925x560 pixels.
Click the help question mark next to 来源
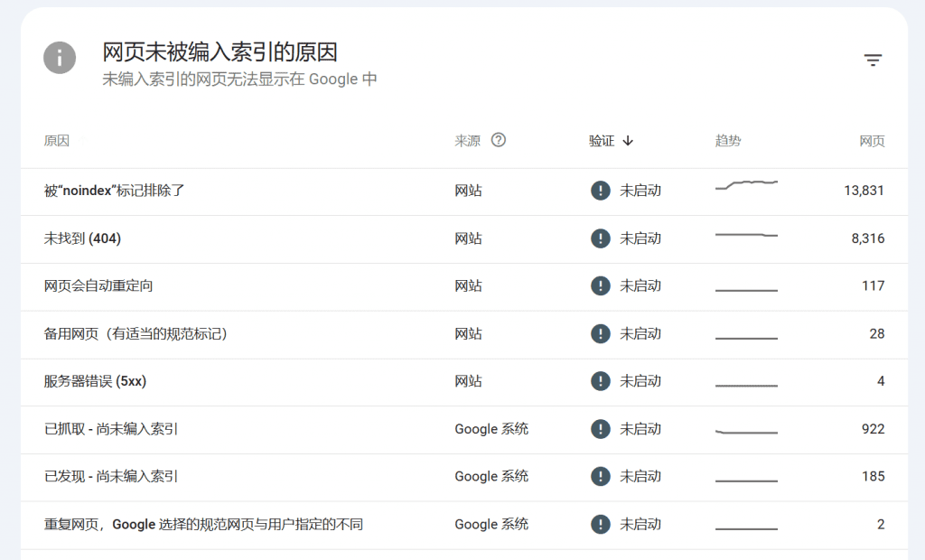tap(498, 140)
